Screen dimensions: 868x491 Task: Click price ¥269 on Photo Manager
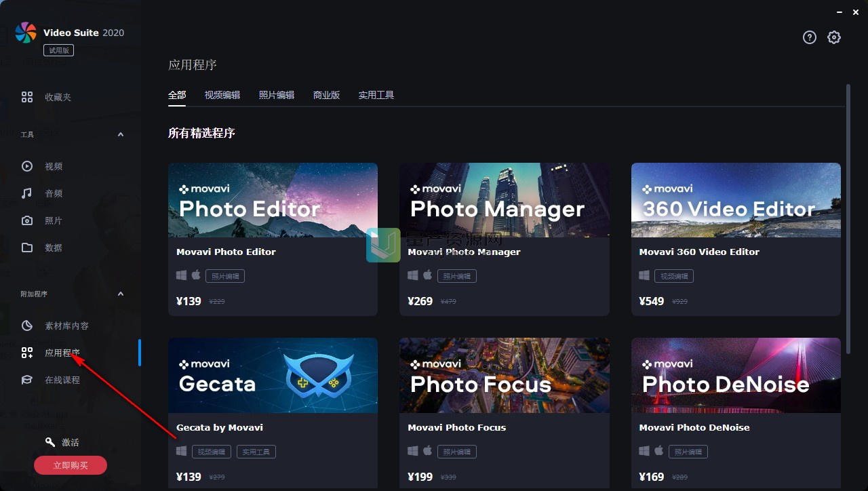[420, 301]
